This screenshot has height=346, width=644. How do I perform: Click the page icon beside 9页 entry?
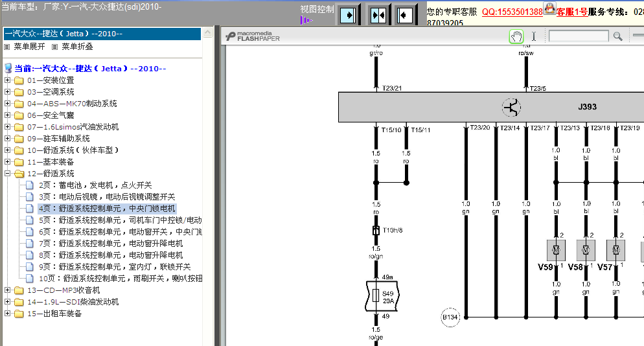[30, 267]
